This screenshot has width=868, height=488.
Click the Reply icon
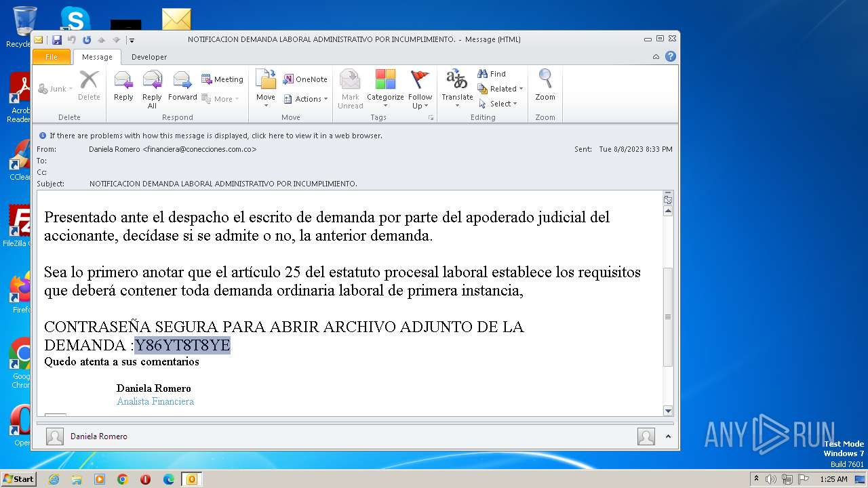coord(123,87)
